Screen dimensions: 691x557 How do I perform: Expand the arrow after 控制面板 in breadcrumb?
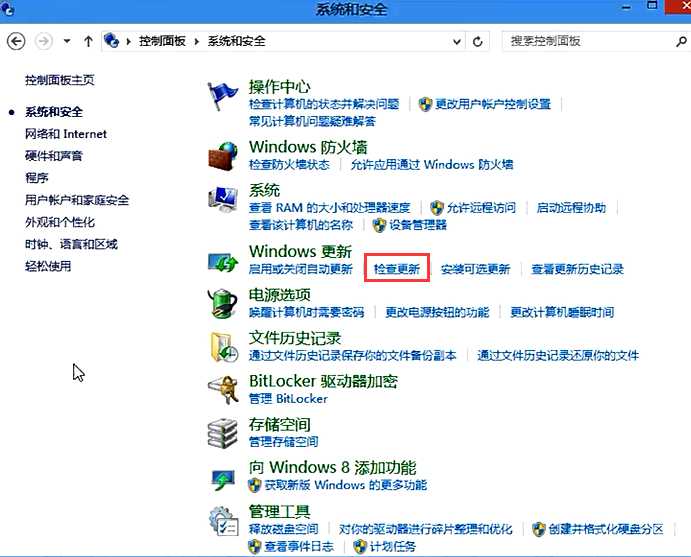point(197,41)
